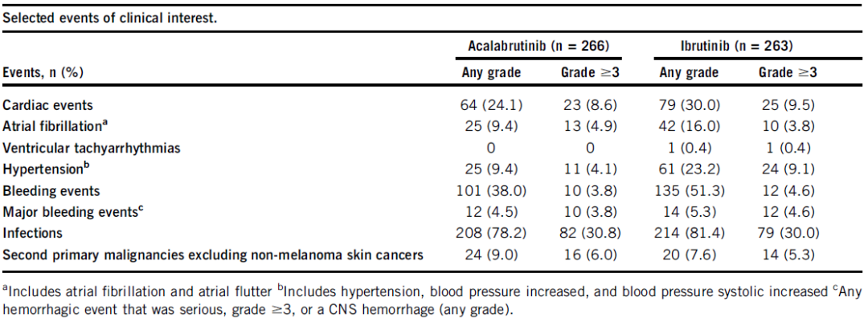
Task: Click the table title 'Selected events of clinical interest'
Action: tap(110, 18)
